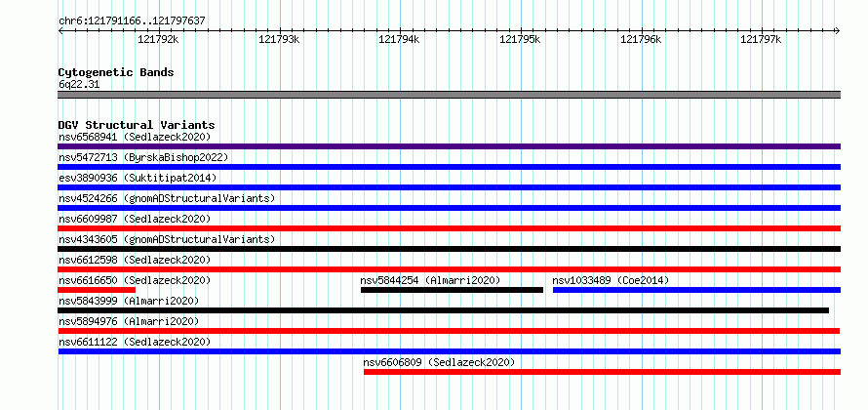Viewport: 868px width, 410px height.
Task: Select the blue nsv4524266 variant bar
Action: tap(449, 208)
